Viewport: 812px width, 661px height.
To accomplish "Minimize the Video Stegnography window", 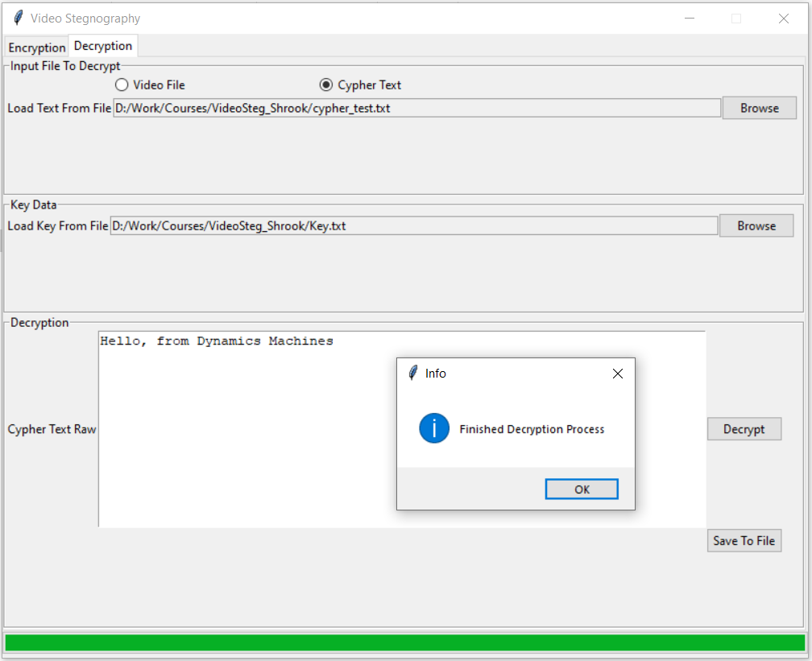I will pyautogui.click(x=690, y=19).
